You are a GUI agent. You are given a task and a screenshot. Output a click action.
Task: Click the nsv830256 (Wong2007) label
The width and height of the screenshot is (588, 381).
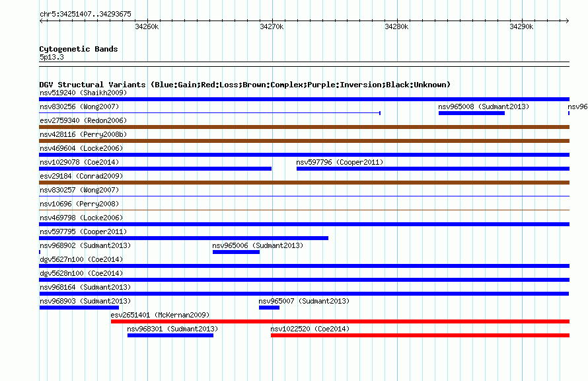79,106
